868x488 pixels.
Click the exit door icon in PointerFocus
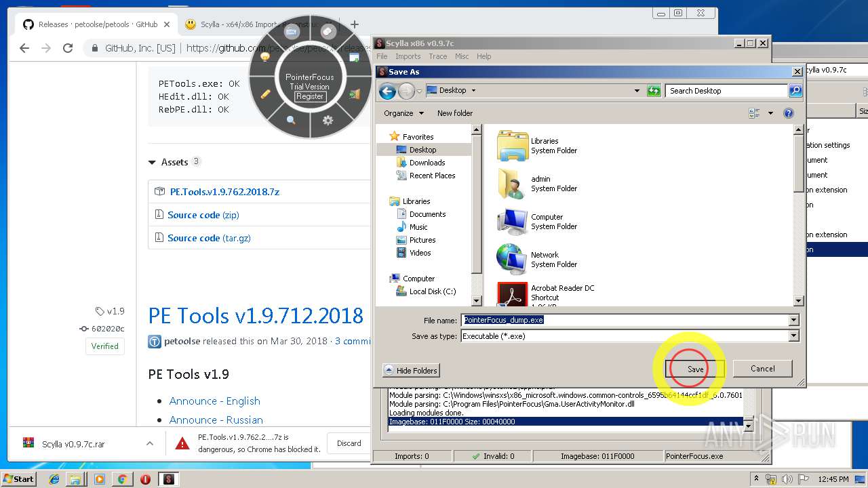coord(354,94)
